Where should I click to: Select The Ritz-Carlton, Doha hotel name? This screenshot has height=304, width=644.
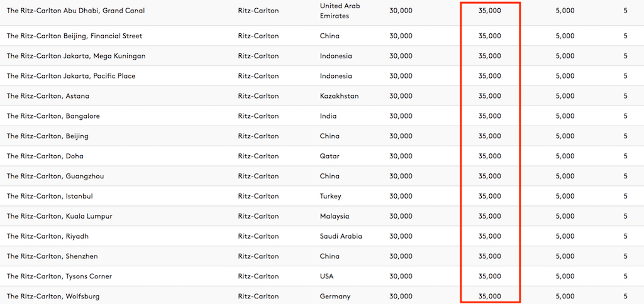pyautogui.click(x=45, y=156)
